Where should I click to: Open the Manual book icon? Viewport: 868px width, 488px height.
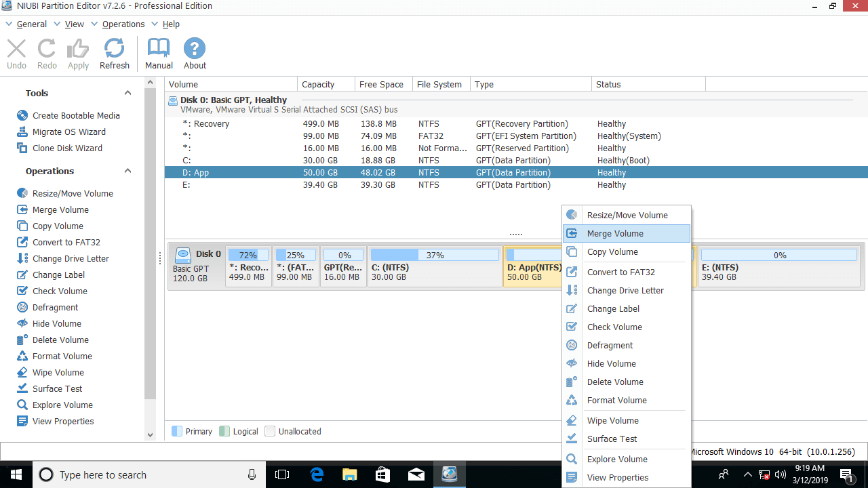159,49
